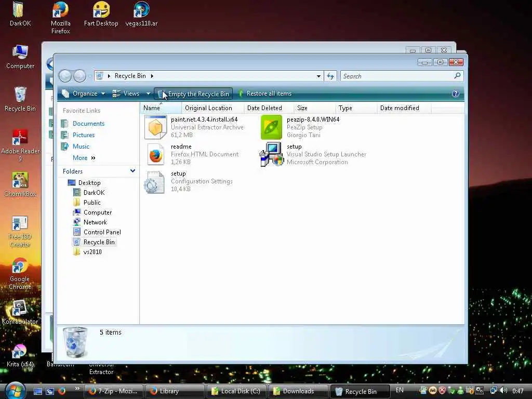The height and width of the screenshot is (399, 532).
Task: Select the vegas110.ar desktop icon
Action: coord(141,14)
